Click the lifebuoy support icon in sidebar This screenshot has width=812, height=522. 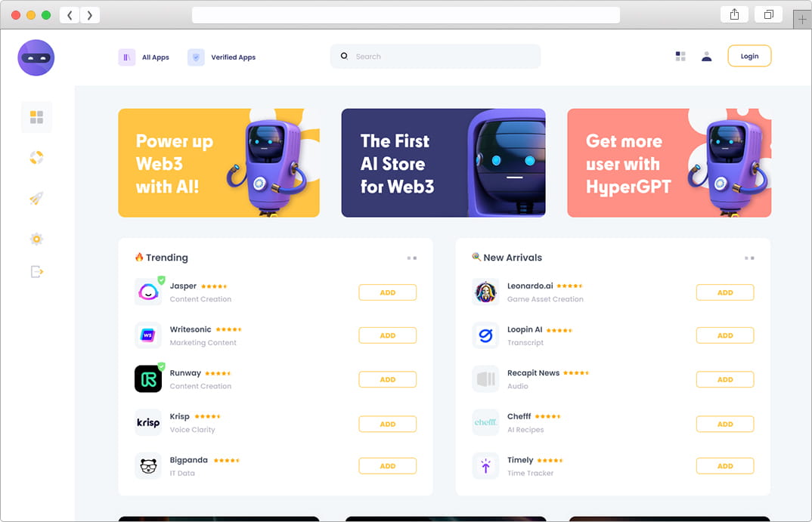36,157
